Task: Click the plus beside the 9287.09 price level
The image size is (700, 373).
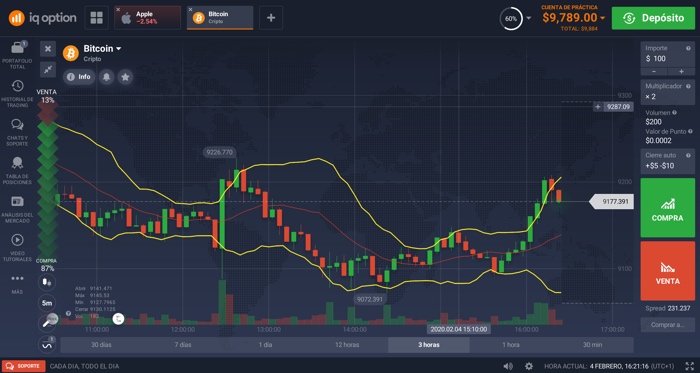Action: tap(598, 107)
